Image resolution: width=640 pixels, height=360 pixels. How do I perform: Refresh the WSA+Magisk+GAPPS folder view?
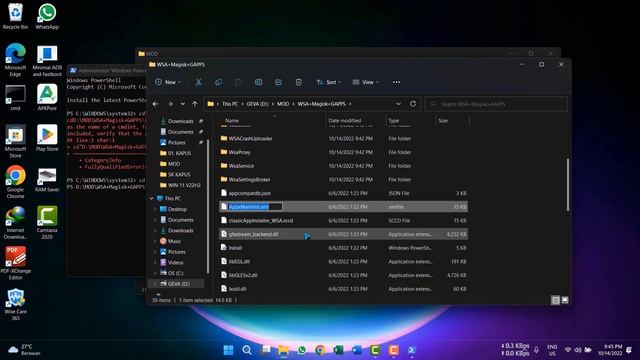[x=413, y=104]
